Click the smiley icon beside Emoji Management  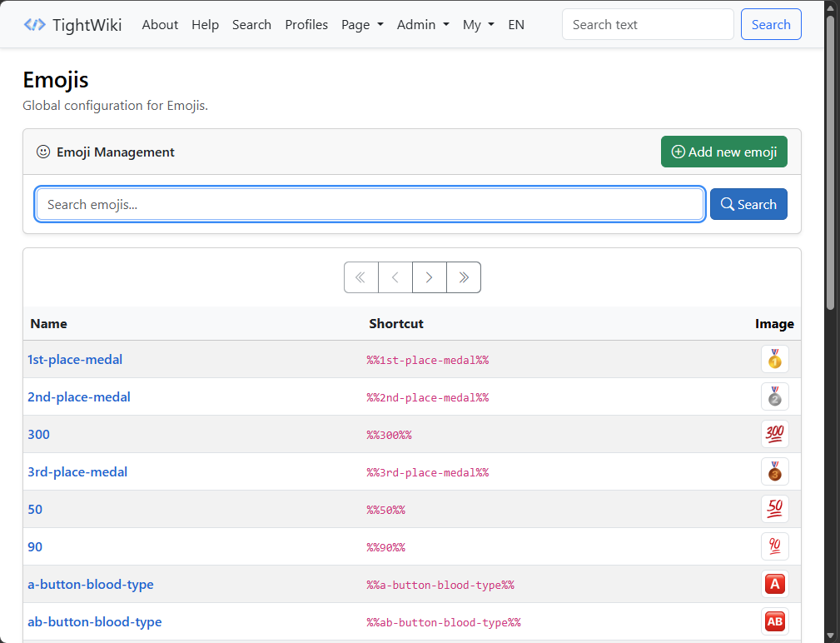tap(42, 152)
